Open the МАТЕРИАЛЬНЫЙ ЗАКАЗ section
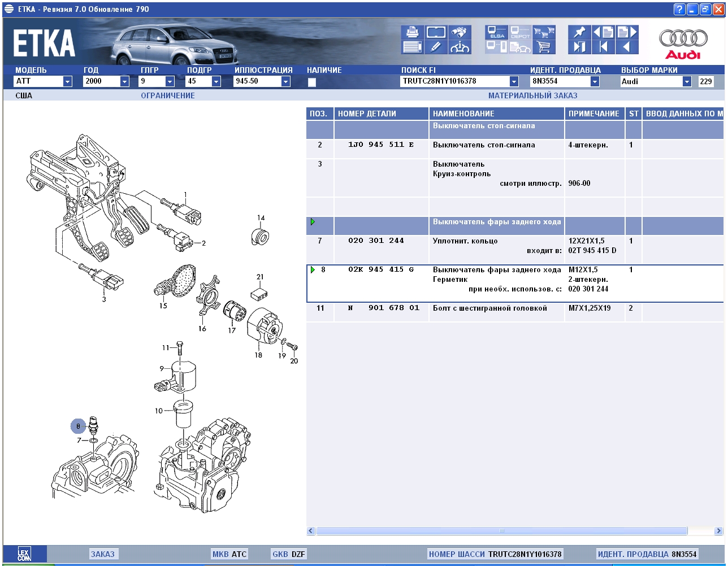This screenshot has height=566, width=728. 532,95
